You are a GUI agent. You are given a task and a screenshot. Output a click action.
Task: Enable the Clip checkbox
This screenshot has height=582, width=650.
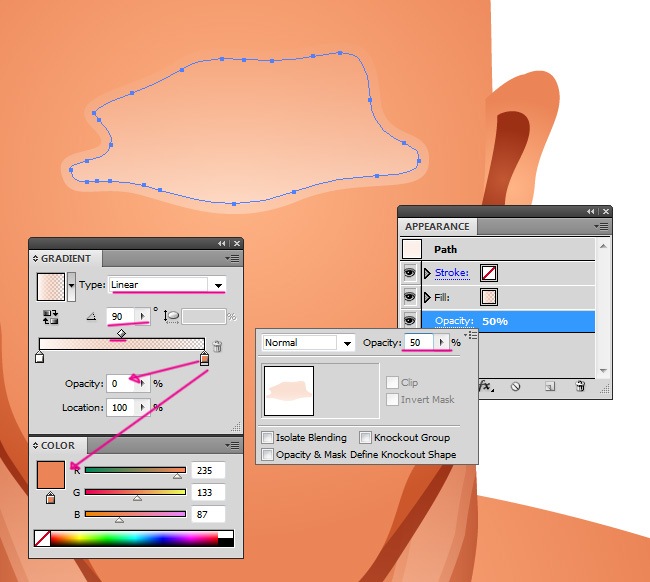click(392, 382)
